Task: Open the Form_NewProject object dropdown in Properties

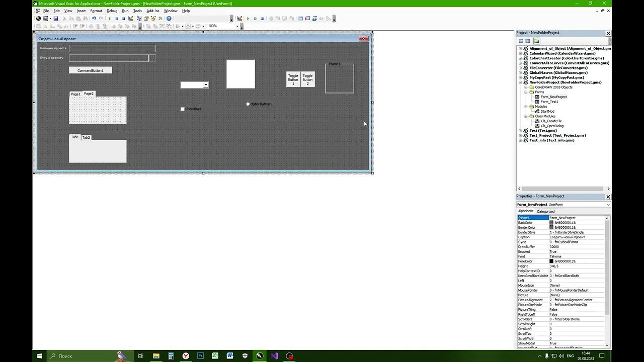Action: coord(608,205)
